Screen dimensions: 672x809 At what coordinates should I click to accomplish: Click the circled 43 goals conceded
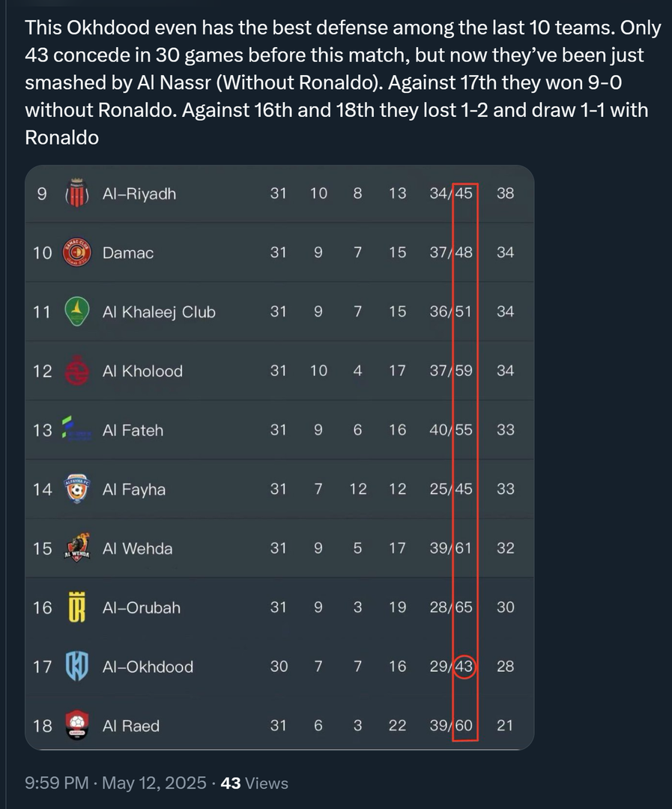pyautogui.click(x=464, y=666)
